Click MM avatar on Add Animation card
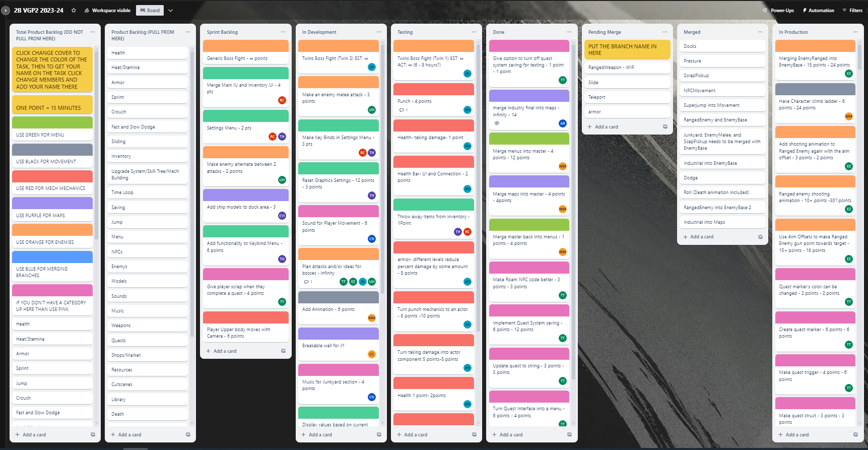The height and width of the screenshot is (450, 868). point(372,318)
